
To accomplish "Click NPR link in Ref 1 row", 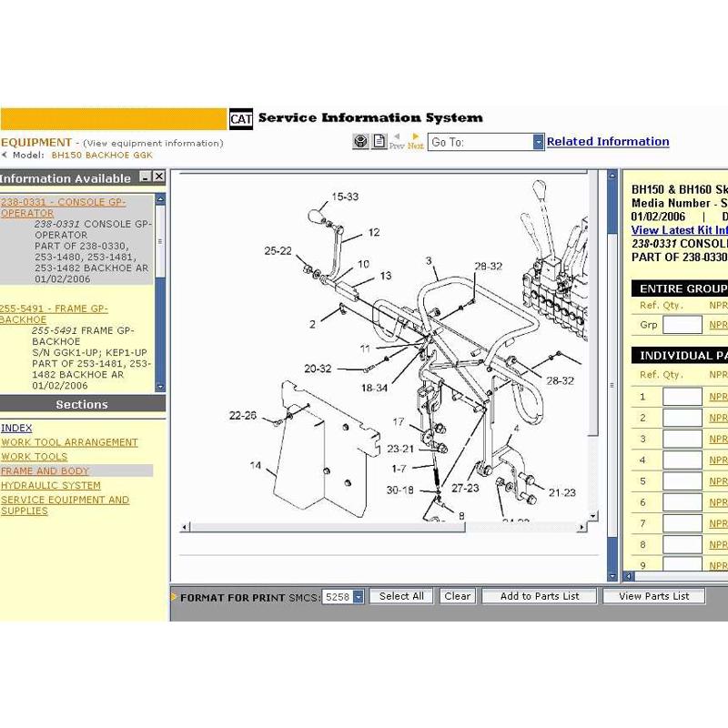I will click(x=718, y=397).
